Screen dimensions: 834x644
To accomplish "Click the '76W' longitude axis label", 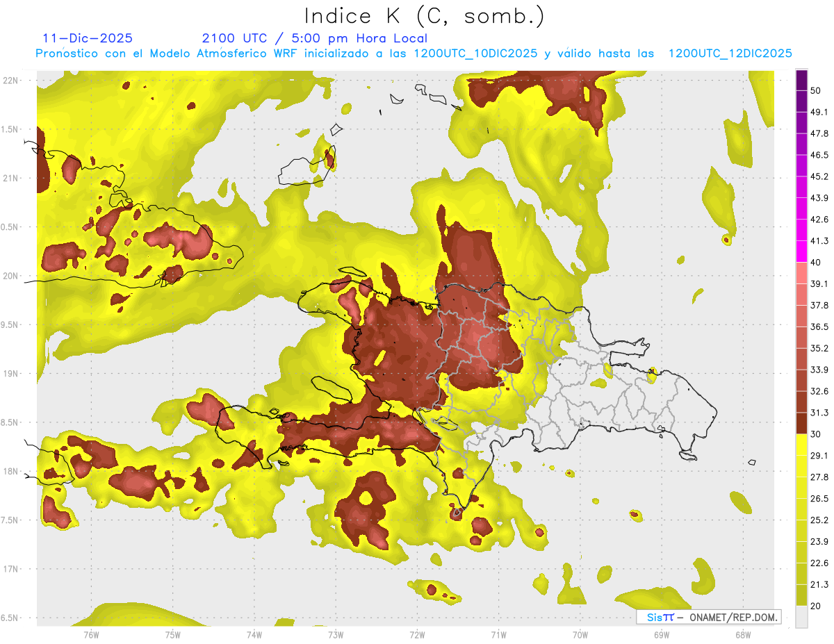I will (x=91, y=635).
